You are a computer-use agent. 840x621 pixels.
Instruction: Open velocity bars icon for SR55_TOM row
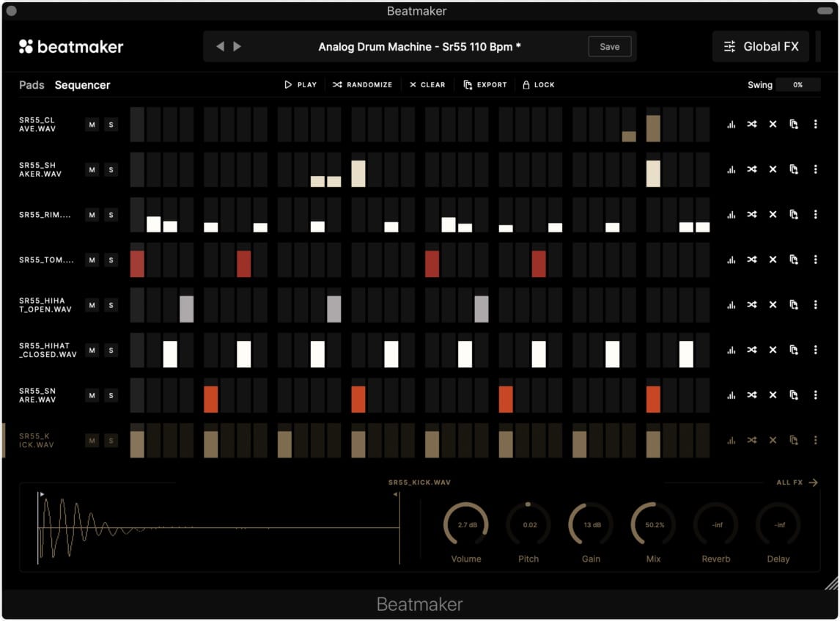[x=731, y=260]
